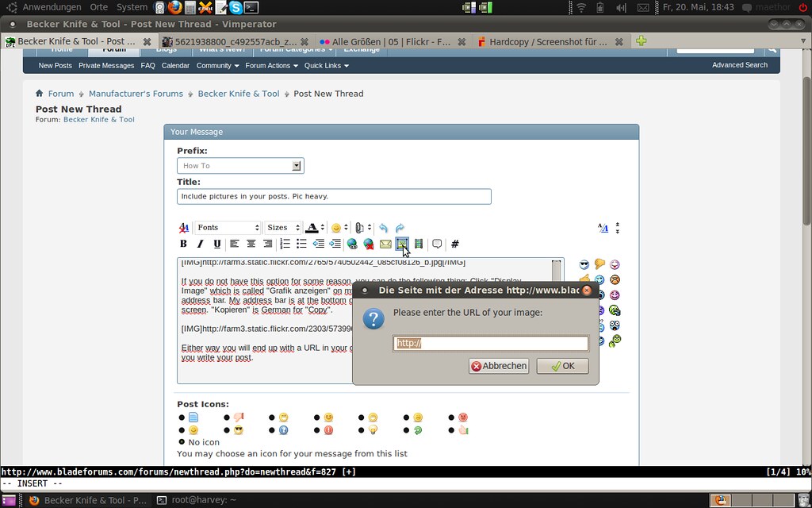The height and width of the screenshot is (508, 812).
Task: Select the blue question mark post icon
Action: 283,430
